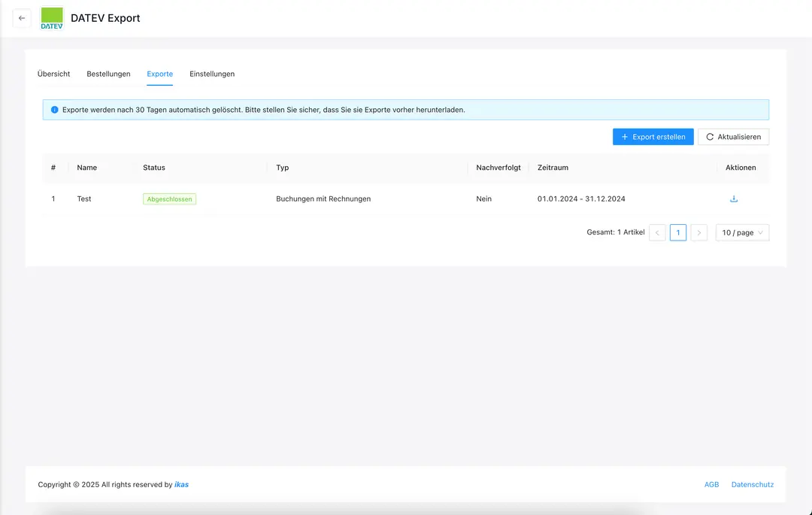Expand the 10 / page dropdown

click(742, 233)
